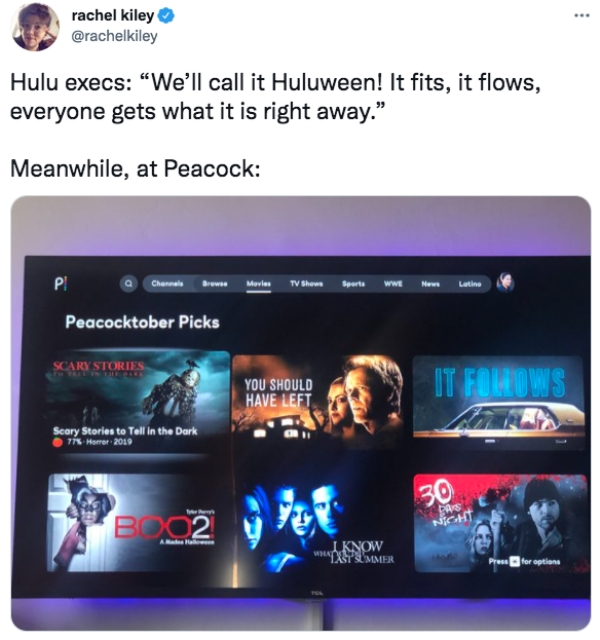Select the Channels tab in Peacock
Screen dimensions: 600x640
pos(167,283)
